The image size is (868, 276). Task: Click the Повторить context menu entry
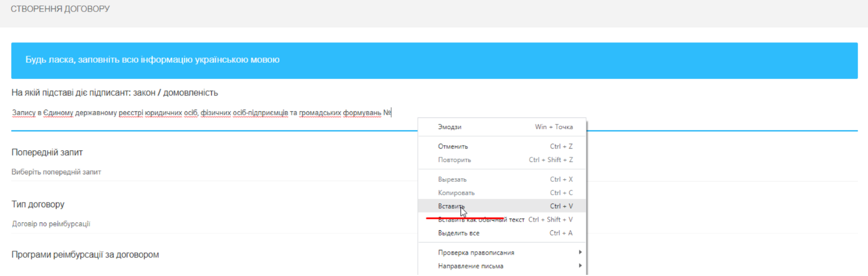(454, 160)
